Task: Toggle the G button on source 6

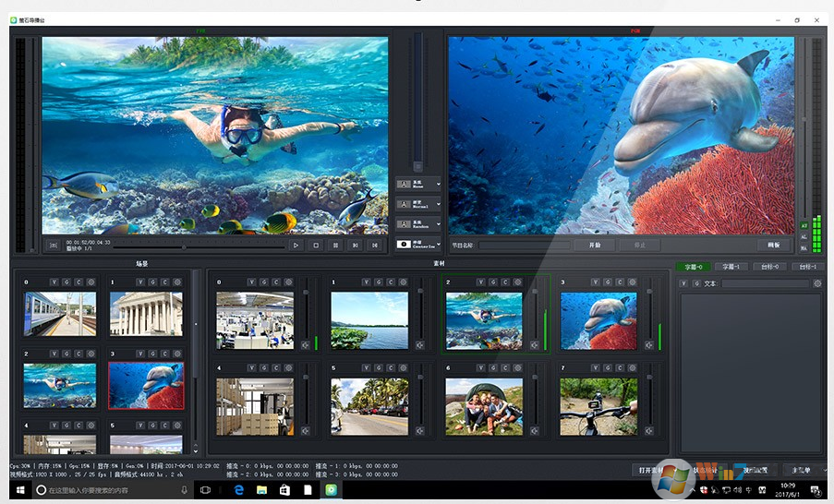Action: [x=492, y=367]
